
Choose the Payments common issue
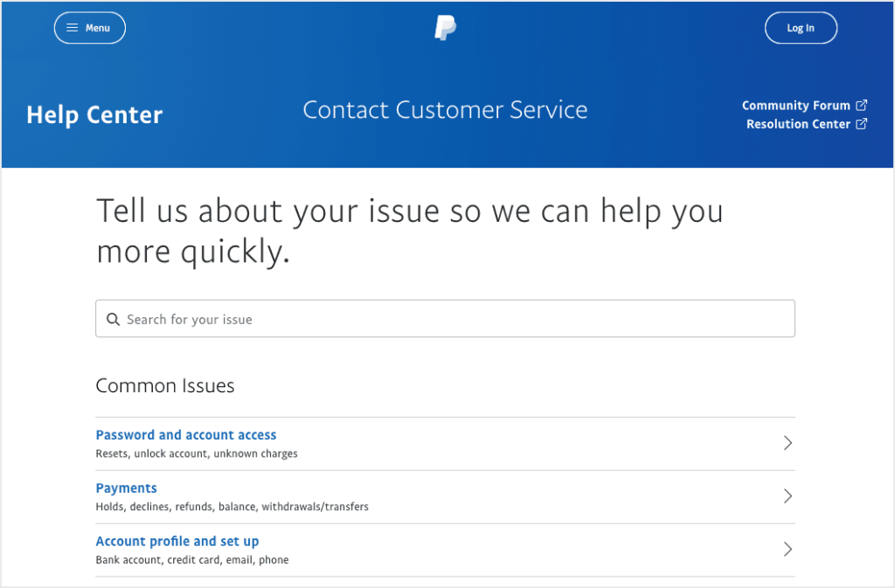click(x=126, y=488)
